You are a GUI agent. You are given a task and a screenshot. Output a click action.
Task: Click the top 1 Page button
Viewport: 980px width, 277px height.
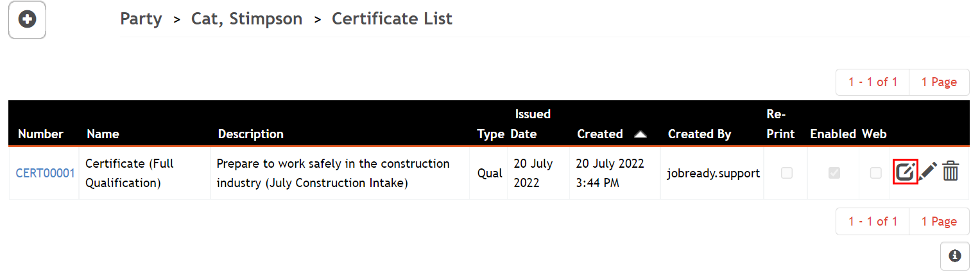(939, 82)
